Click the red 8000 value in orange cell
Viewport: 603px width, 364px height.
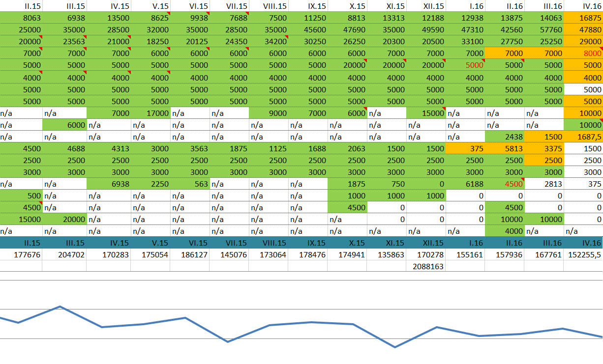[x=583, y=54]
